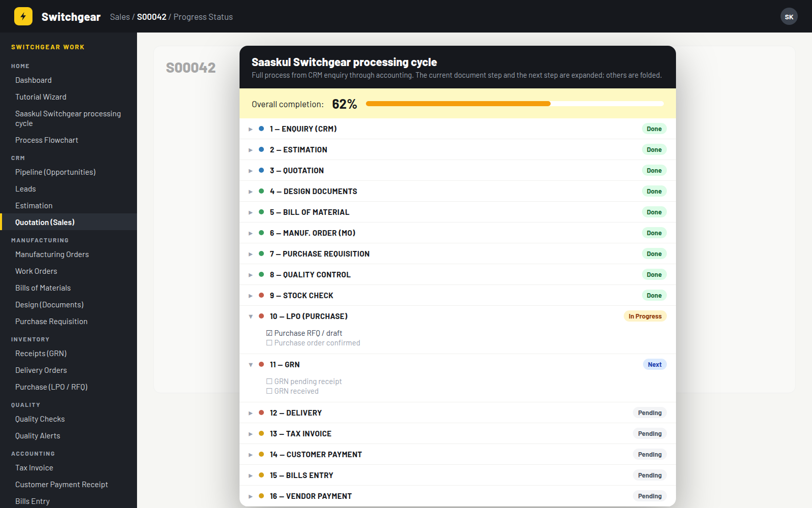The width and height of the screenshot is (812, 508).
Task: Click the Next badge on GRN
Action: 655,365
